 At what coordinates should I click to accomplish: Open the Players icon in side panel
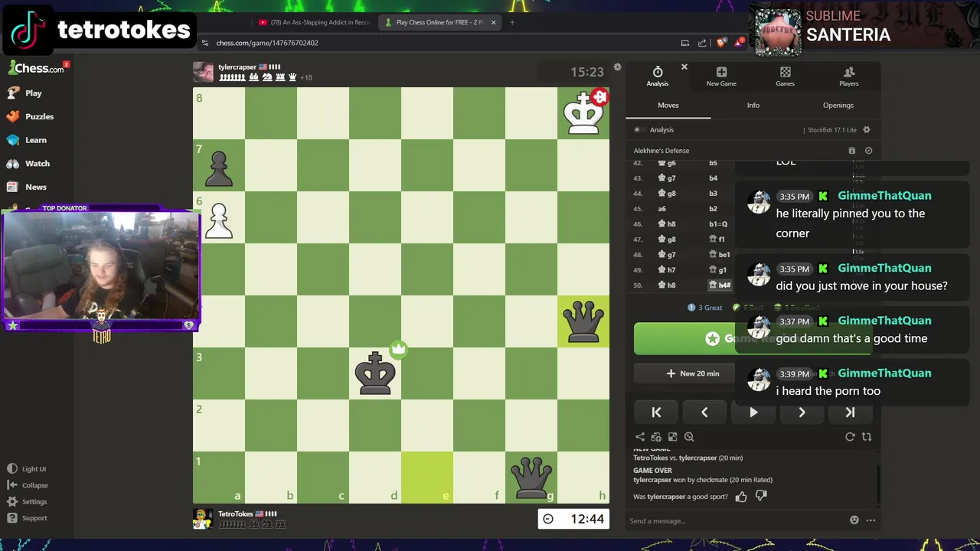point(848,76)
